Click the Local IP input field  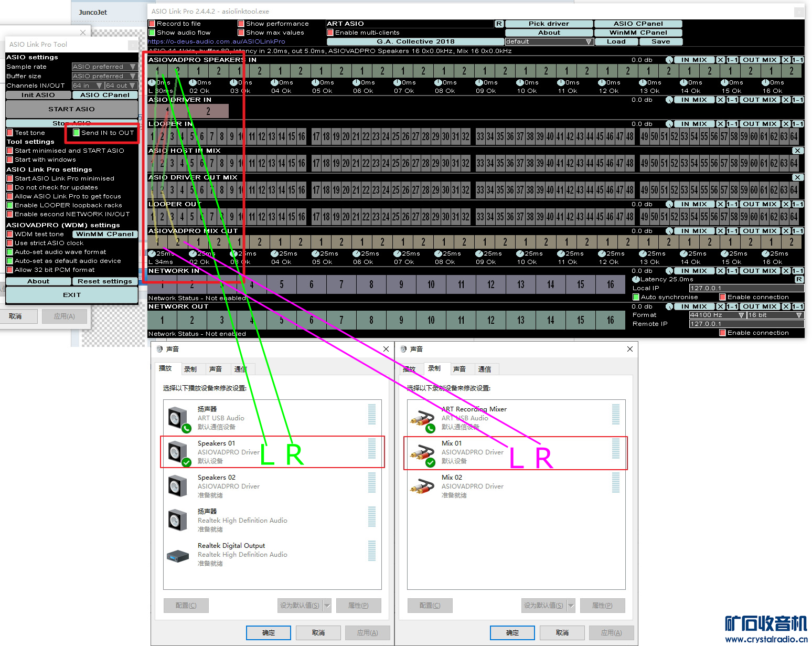(x=746, y=288)
